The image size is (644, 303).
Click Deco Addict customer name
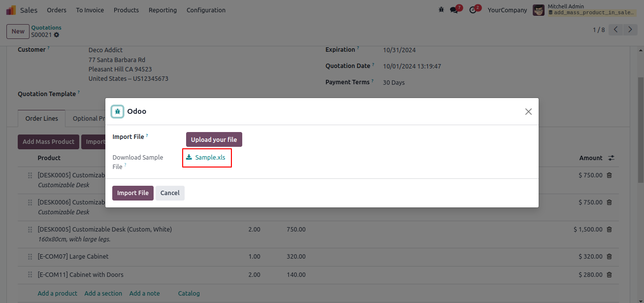(x=105, y=50)
